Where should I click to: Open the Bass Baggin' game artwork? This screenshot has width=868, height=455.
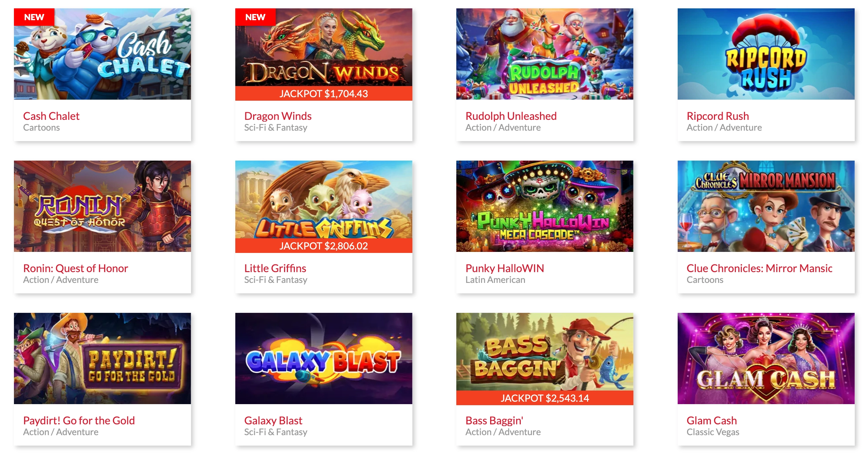545,352
